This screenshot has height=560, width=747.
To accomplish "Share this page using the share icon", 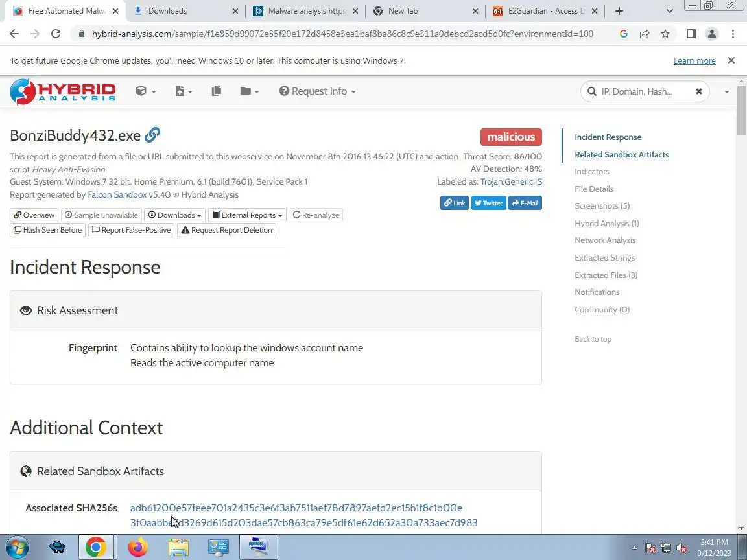I will (644, 34).
